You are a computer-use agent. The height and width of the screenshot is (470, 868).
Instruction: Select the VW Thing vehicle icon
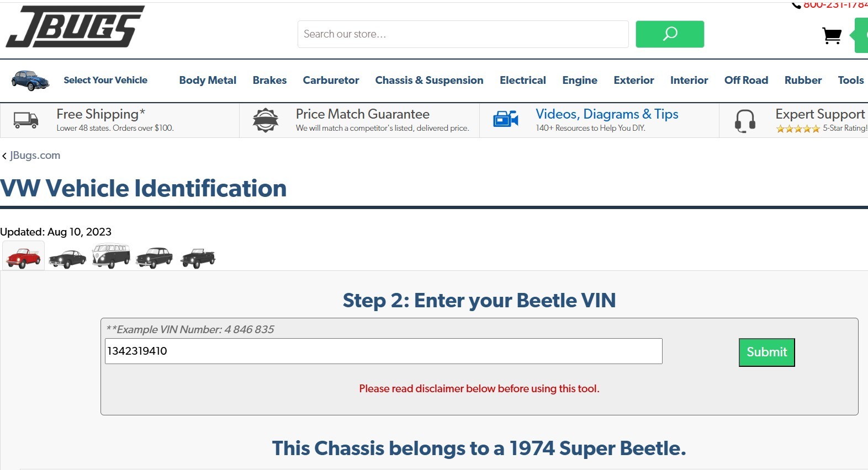[x=198, y=258]
